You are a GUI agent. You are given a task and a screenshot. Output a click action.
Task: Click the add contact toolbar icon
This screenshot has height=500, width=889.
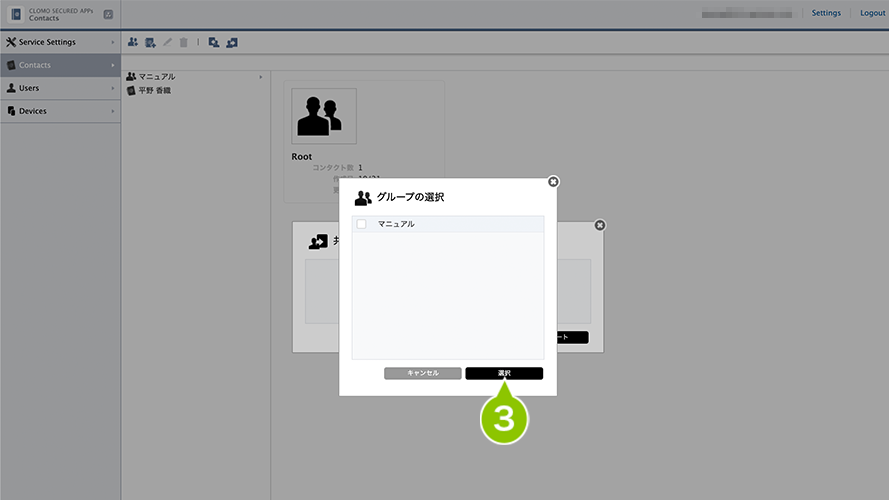click(x=150, y=43)
